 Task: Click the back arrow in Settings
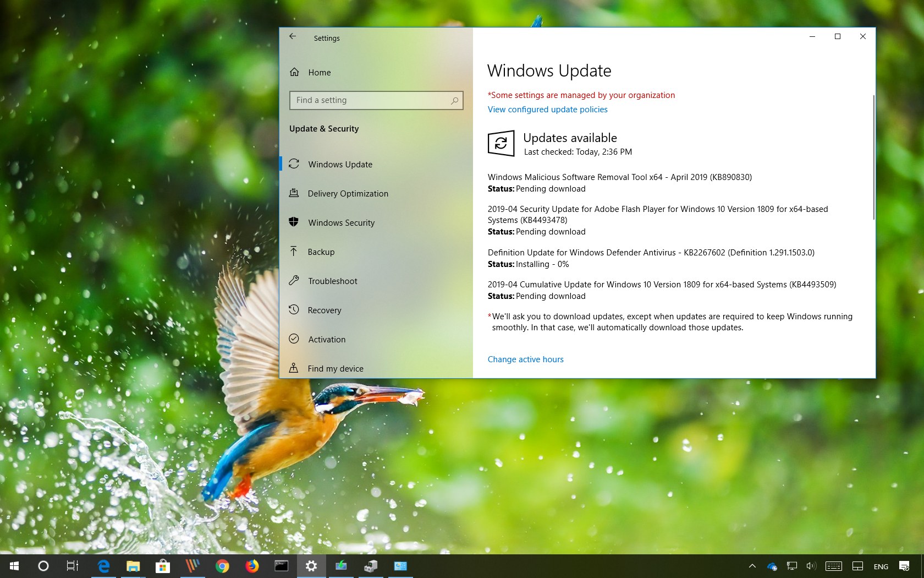coord(293,36)
